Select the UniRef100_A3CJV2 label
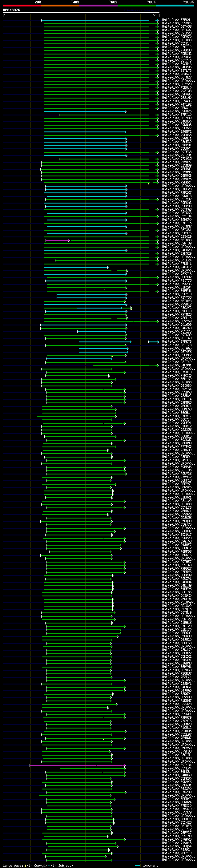This screenshot has height=868, width=197. [177, 308]
